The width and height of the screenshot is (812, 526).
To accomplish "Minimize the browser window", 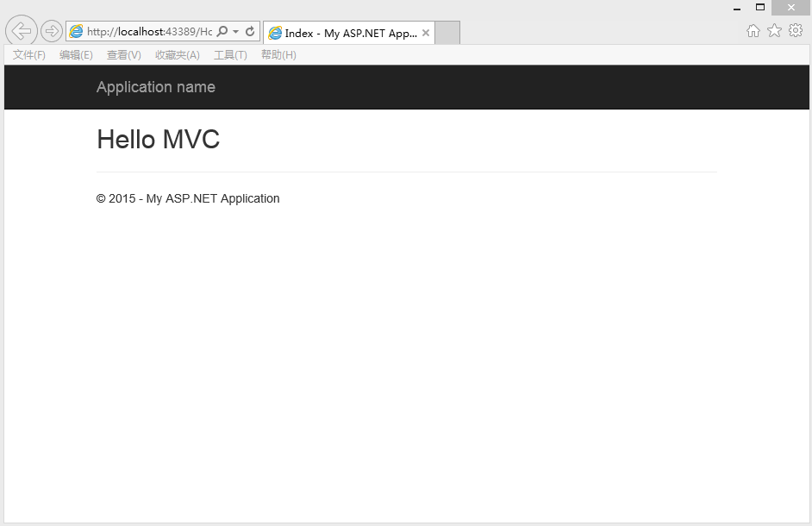I will click(x=737, y=8).
